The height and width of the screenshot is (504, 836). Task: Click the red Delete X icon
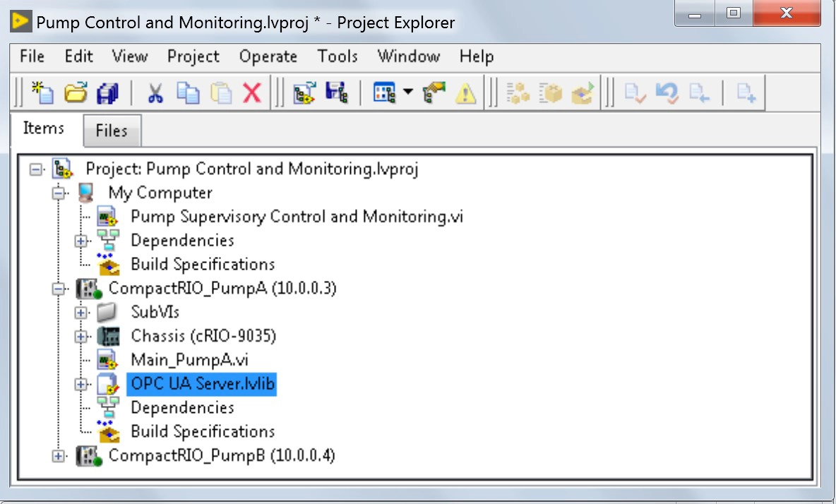click(x=252, y=93)
